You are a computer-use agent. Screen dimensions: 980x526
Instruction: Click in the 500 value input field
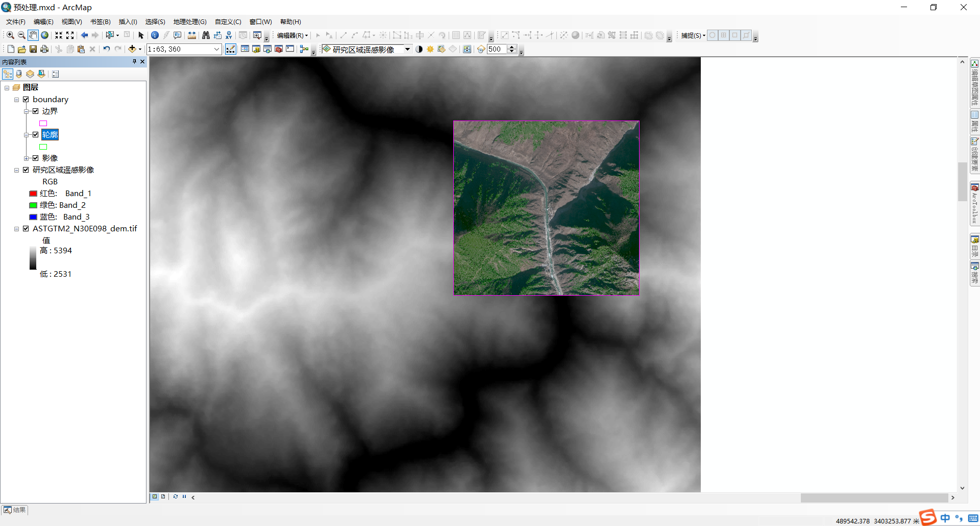point(497,49)
